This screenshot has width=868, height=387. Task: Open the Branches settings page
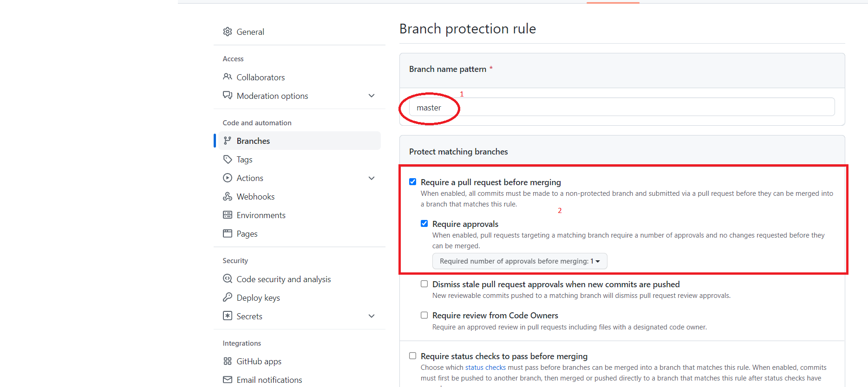[x=253, y=141]
